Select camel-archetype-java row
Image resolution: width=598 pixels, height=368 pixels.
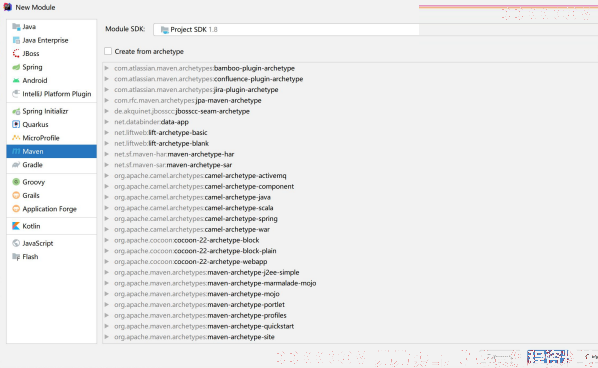(350, 197)
